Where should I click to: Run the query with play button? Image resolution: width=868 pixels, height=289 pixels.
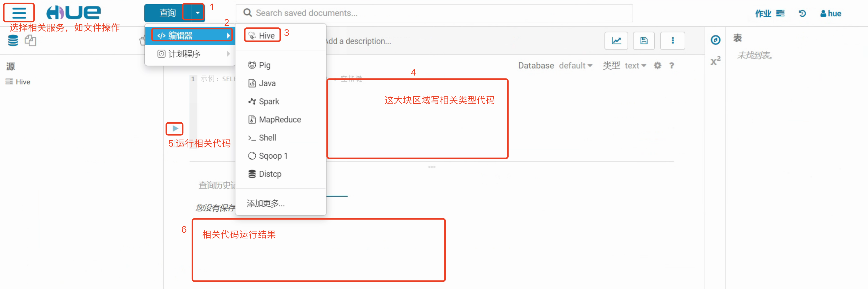[x=175, y=128]
